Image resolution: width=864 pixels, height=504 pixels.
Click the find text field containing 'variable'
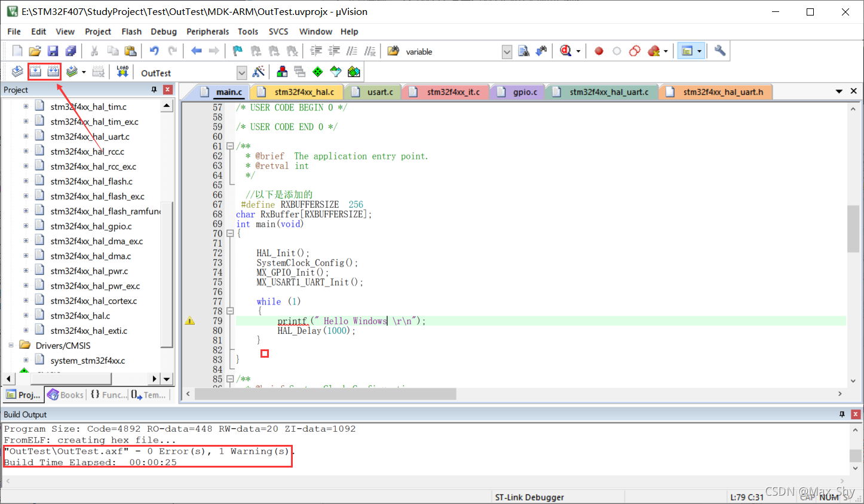(452, 52)
